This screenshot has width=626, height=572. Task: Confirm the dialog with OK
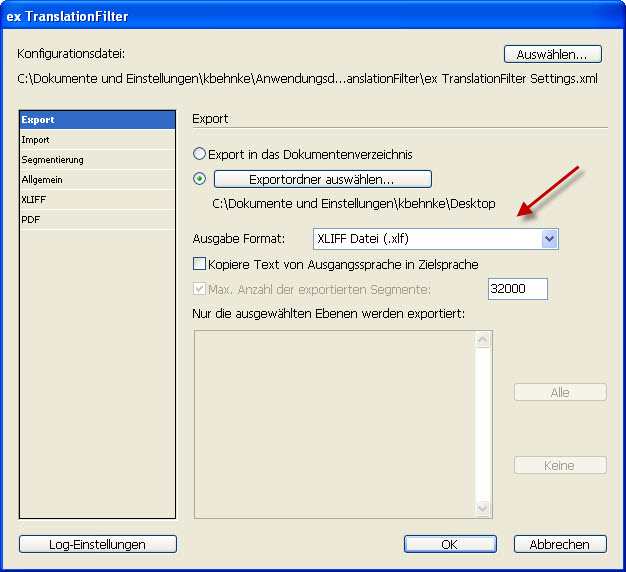[x=450, y=544]
